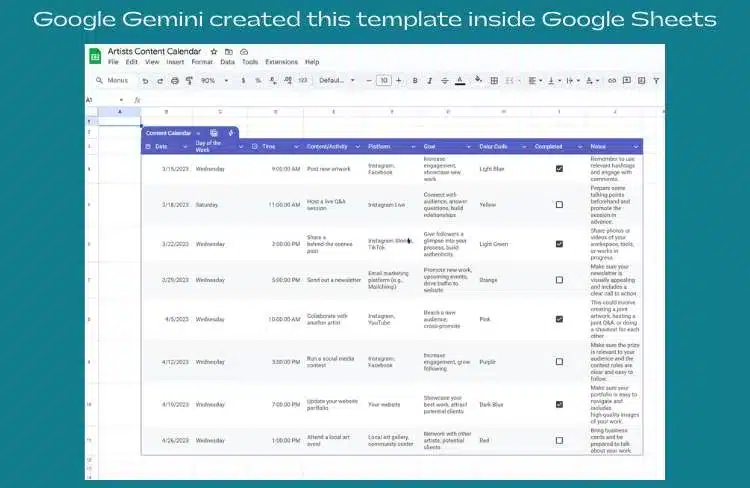Screen dimensions: 750x488
Task: Select column A header
Action: [120, 111]
